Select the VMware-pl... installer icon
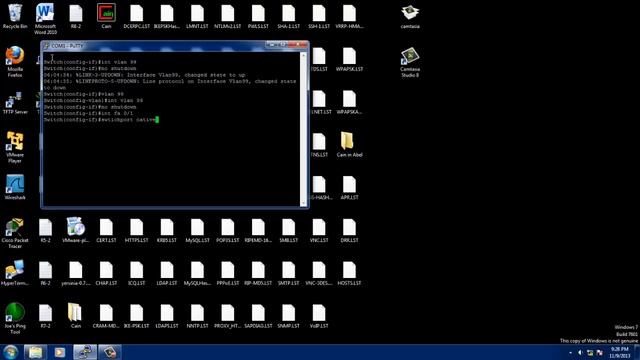Viewport: 640px width, 360px height. click(x=76, y=230)
